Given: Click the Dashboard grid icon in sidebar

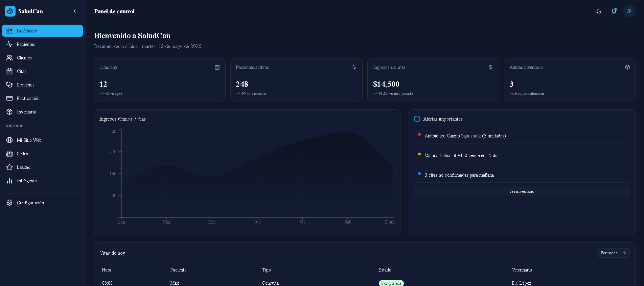Looking at the screenshot, I should 9,31.
